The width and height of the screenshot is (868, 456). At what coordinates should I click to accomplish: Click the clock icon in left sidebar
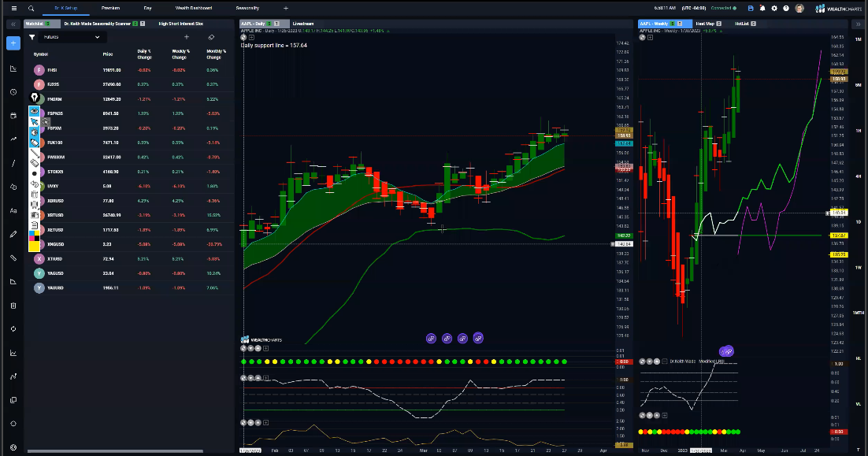(13, 92)
